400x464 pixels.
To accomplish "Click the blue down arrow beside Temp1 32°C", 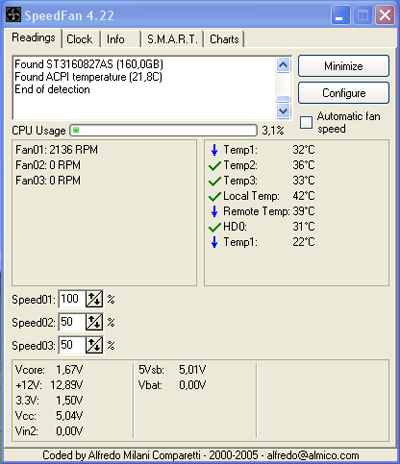I will (x=214, y=150).
